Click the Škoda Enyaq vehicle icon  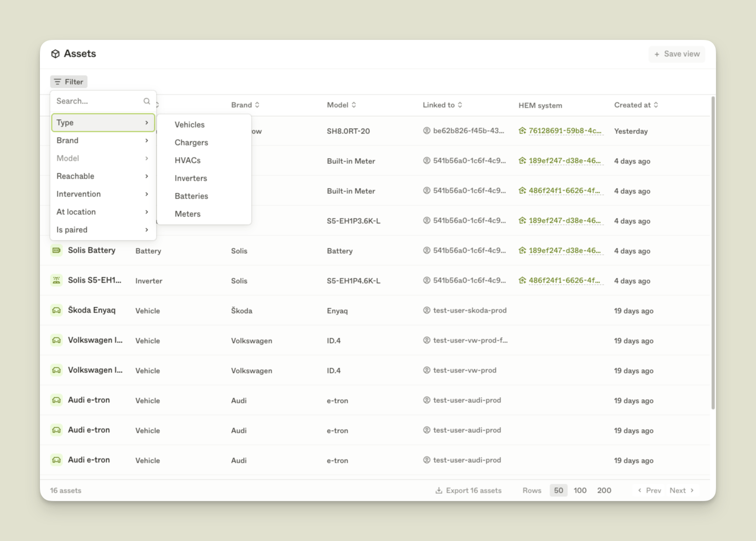56,310
